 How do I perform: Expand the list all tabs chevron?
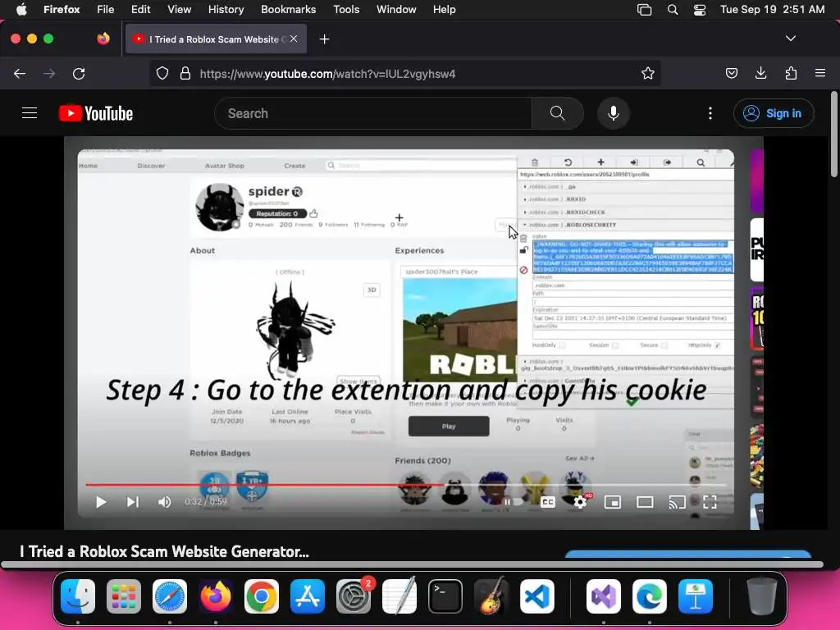(791, 39)
